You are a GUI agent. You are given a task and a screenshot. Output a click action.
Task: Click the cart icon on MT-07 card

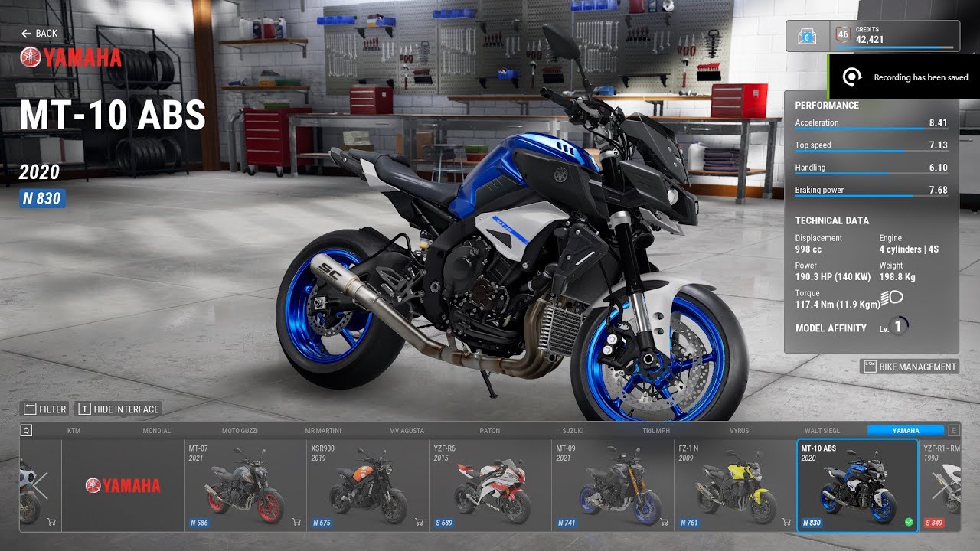tap(296, 523)
